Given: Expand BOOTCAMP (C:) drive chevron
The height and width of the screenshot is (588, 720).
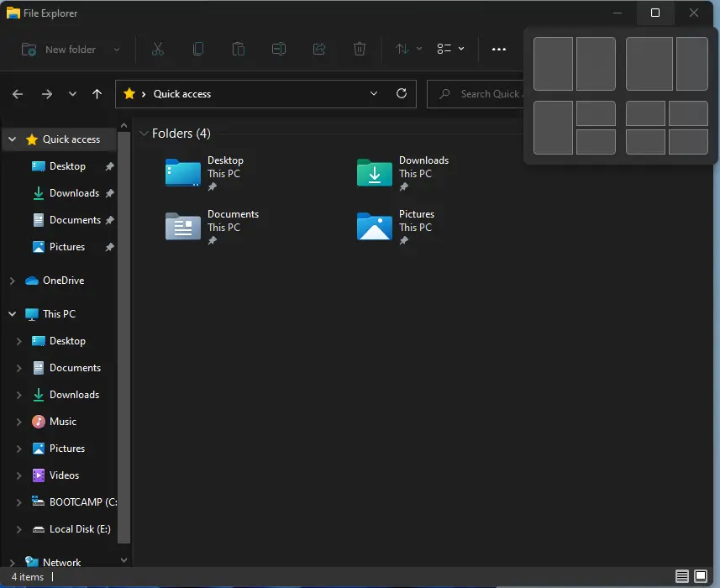Looking at the screenshot, I should 18,502.
